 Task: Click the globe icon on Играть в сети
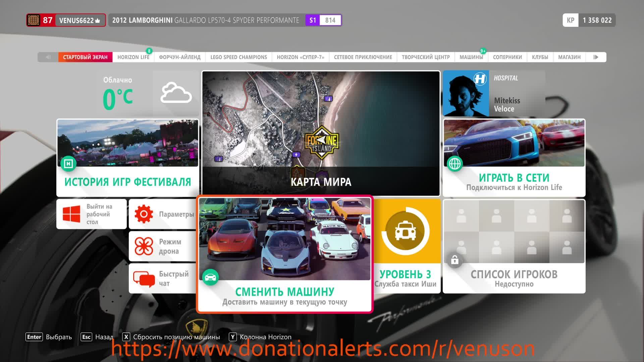pos(455,164)
